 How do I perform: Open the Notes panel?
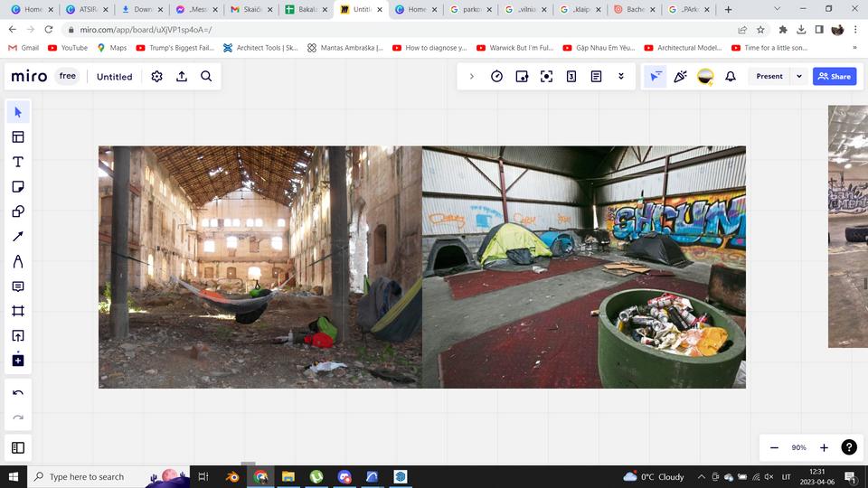click(x=596, y=76)
